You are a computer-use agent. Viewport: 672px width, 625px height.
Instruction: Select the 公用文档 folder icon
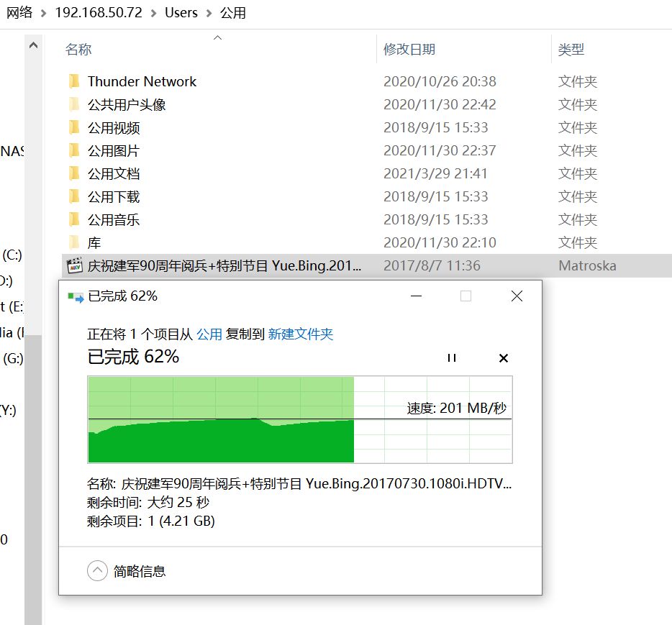[x=74, y=173]
